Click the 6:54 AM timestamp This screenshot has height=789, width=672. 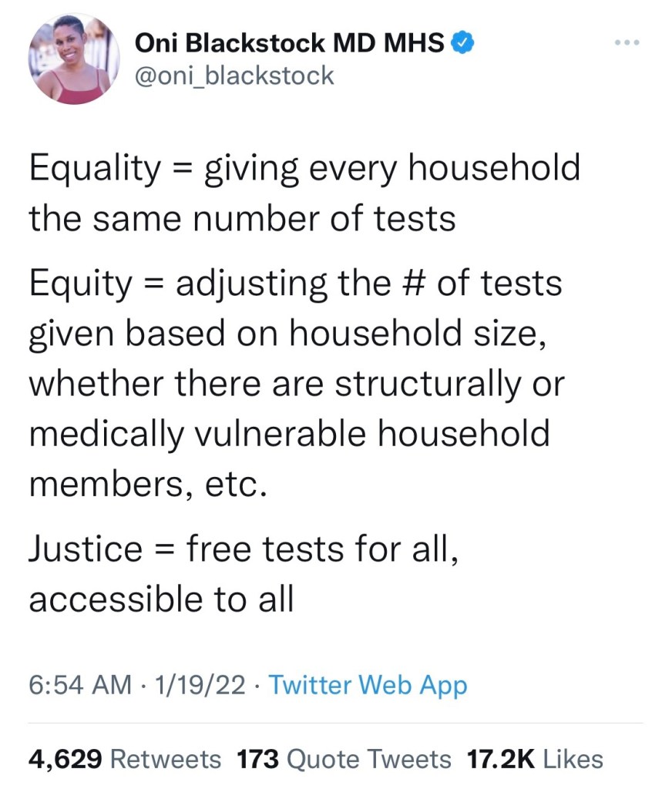tap(80, 684)
